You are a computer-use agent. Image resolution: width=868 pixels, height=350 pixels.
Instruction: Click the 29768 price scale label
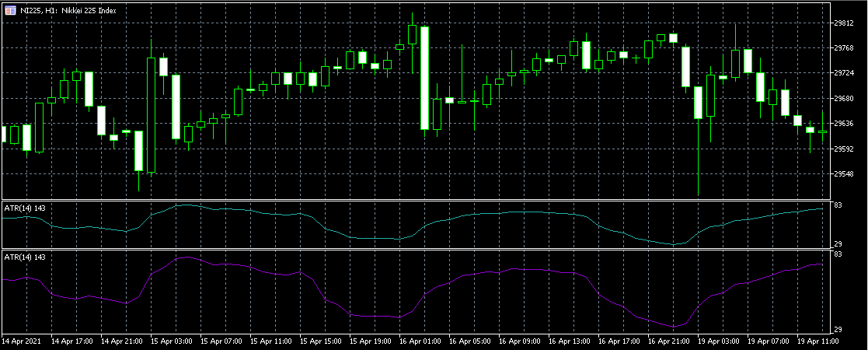(x=845, y=48)
